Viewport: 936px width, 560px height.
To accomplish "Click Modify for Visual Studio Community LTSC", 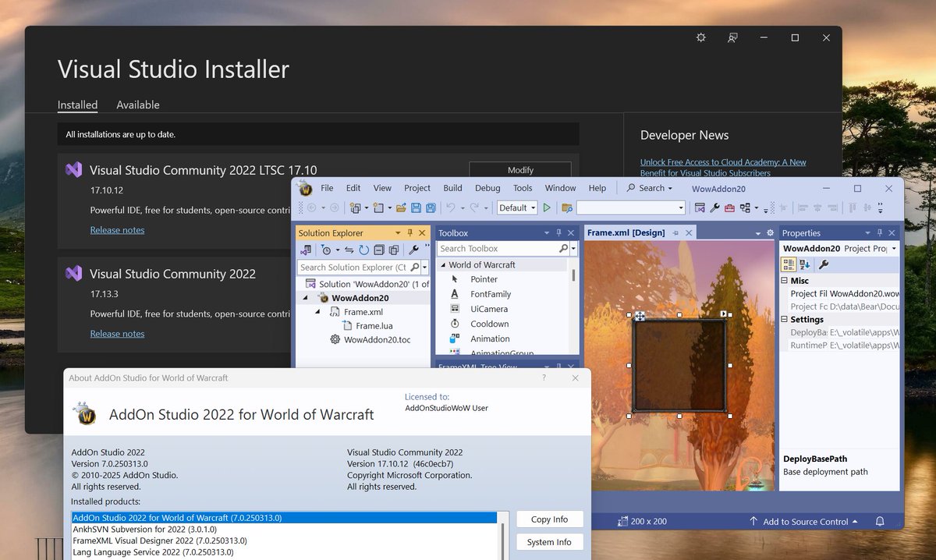I will tap(520, 170).
